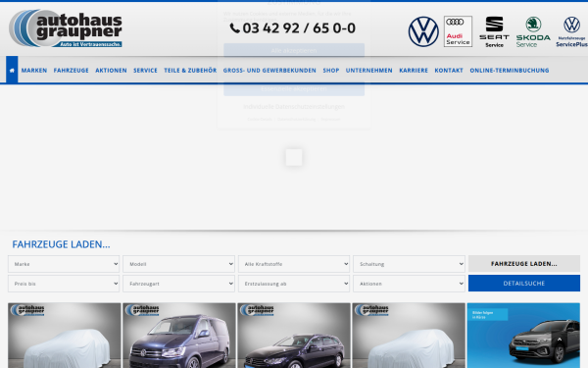Screen dimensions: 588x368
Task: Click the Detailsuche button
Action: click(x=524, y=284)
